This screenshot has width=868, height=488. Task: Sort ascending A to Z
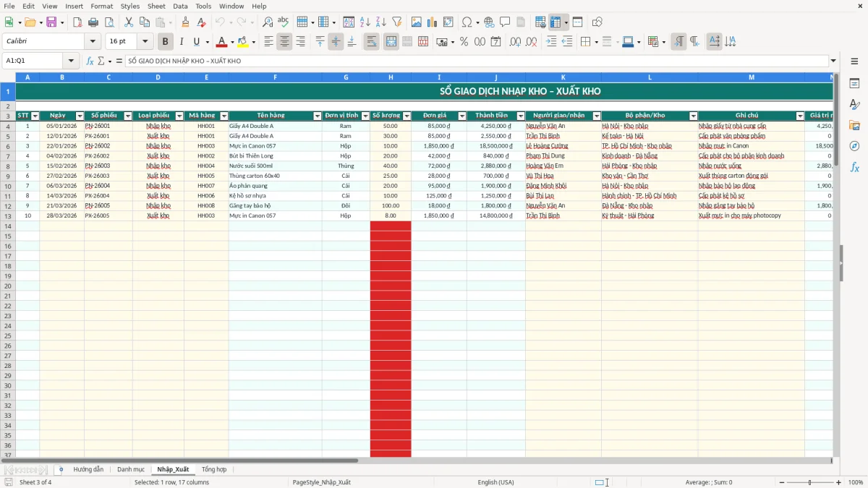tap(365, 22)
